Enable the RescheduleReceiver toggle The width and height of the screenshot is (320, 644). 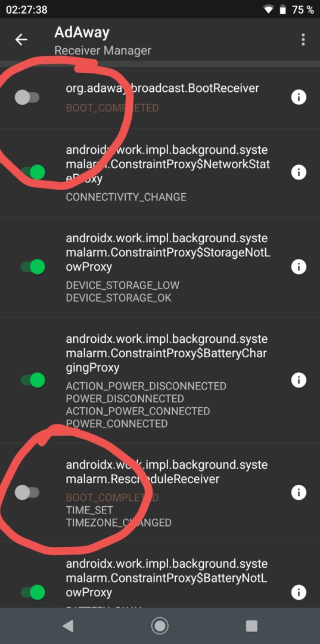(27, 492)
